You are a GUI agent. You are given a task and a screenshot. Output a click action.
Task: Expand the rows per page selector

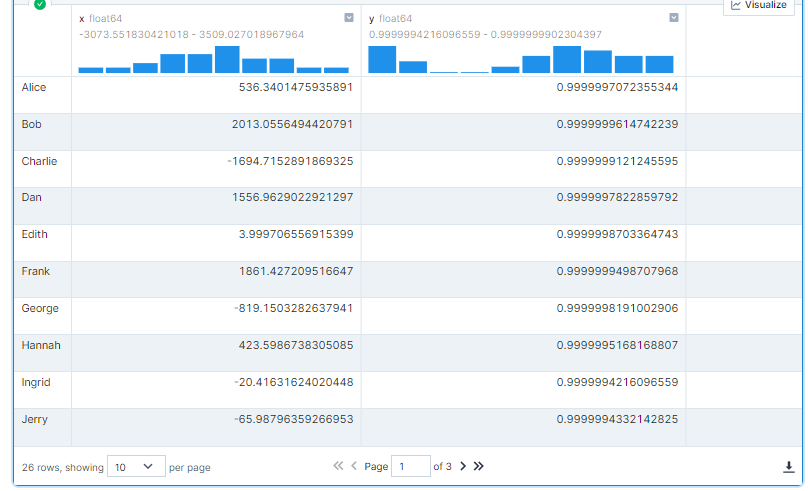[x=136, y=467]
